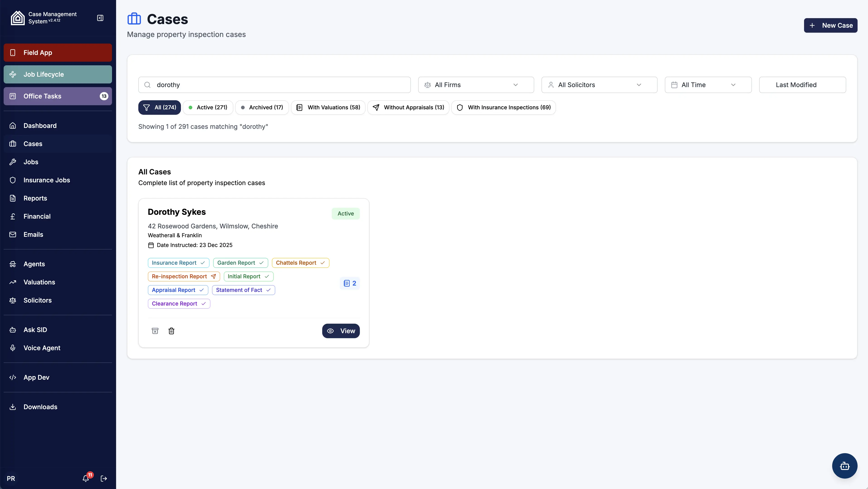
Task: Open the Ask SID assistant
Action: pyautogui.click(x=35, y=330)
